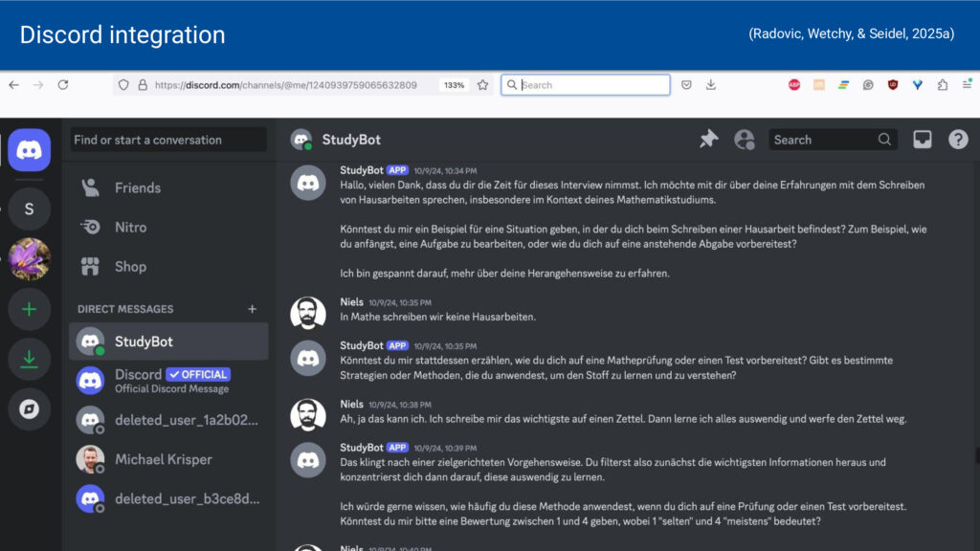Image resolution: width=980 pixels, height=551 pixels.
Task: Click the Discord chat Search field
Action: click(x=833, y=140)
